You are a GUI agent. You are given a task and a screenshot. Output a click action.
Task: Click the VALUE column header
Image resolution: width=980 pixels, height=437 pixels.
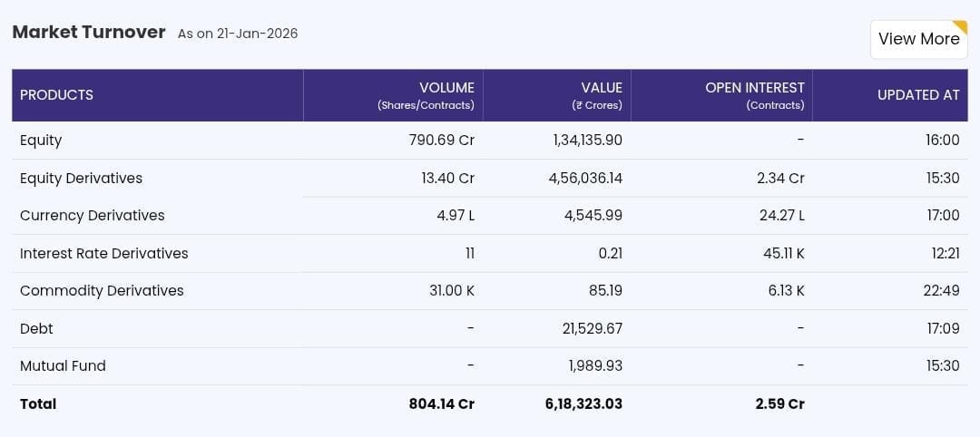pos(601,88)
